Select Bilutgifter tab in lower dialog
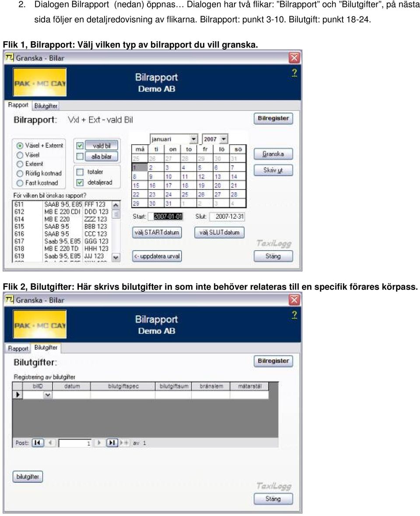This screenshot has height=516, width=420. pos(46,348)
